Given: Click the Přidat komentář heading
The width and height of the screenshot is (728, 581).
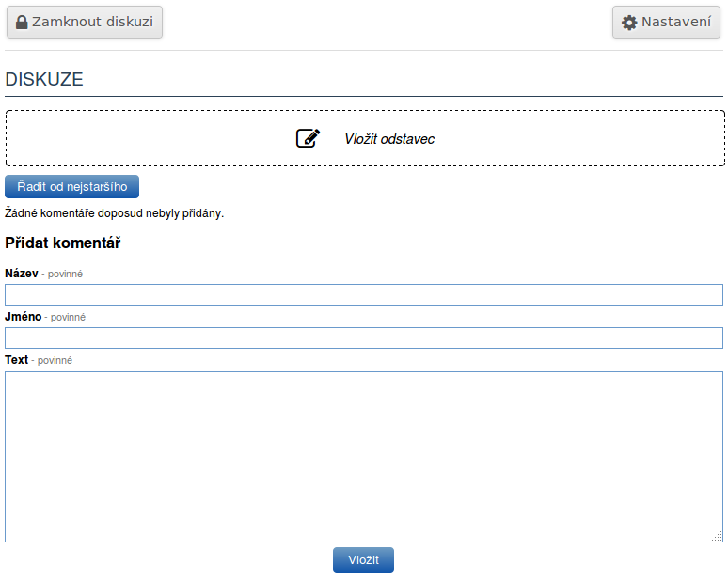Looking at the screenshot, I should 62,243.
